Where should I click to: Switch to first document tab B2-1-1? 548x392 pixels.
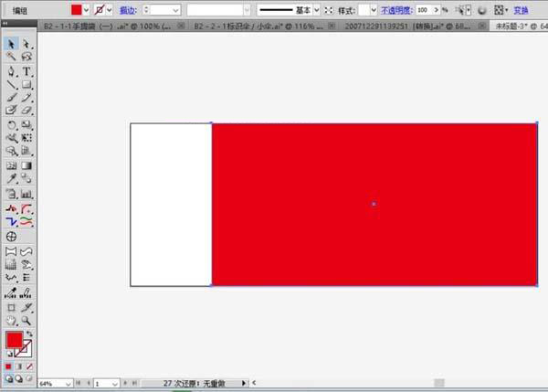coord(108,26)
